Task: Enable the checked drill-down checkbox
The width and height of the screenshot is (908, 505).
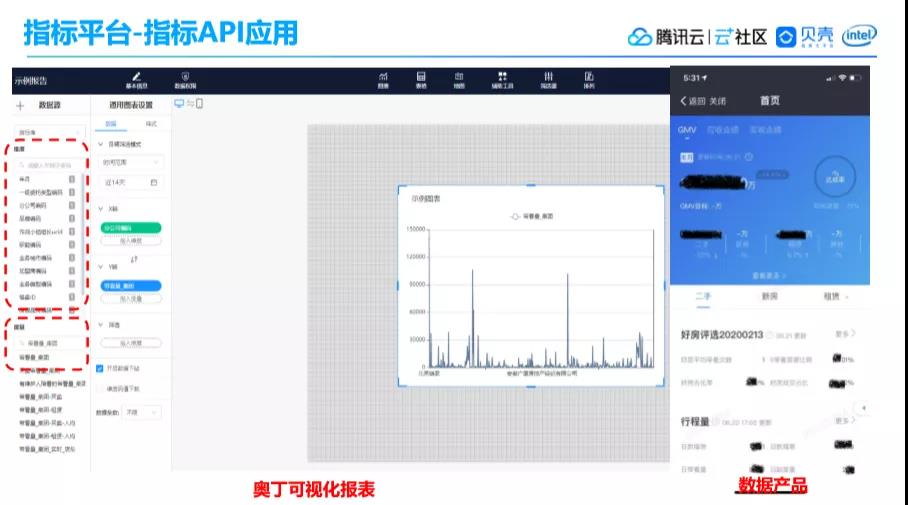Action: 100,368
